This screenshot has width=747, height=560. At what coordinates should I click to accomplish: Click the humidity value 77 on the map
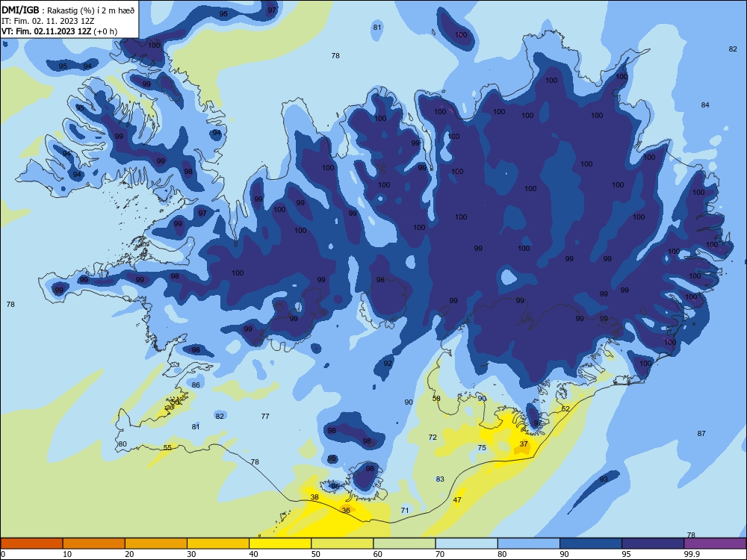(265, 416)
